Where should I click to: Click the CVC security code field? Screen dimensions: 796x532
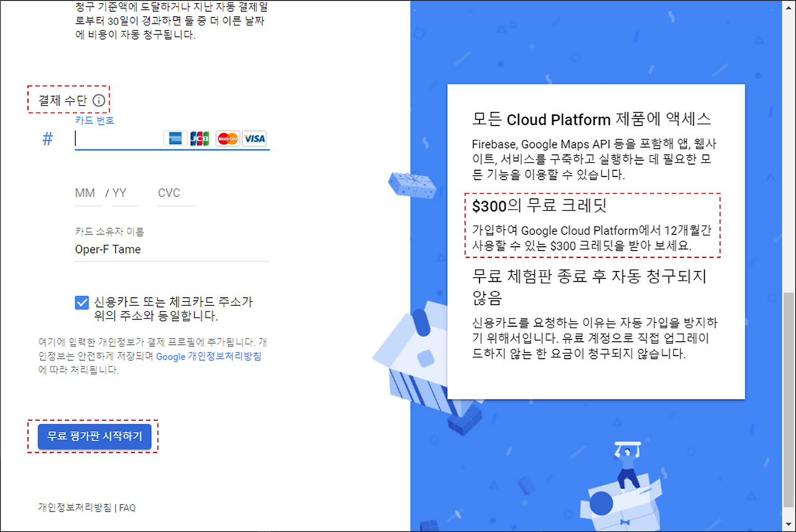pyautogui.click(x=177, y=193)
